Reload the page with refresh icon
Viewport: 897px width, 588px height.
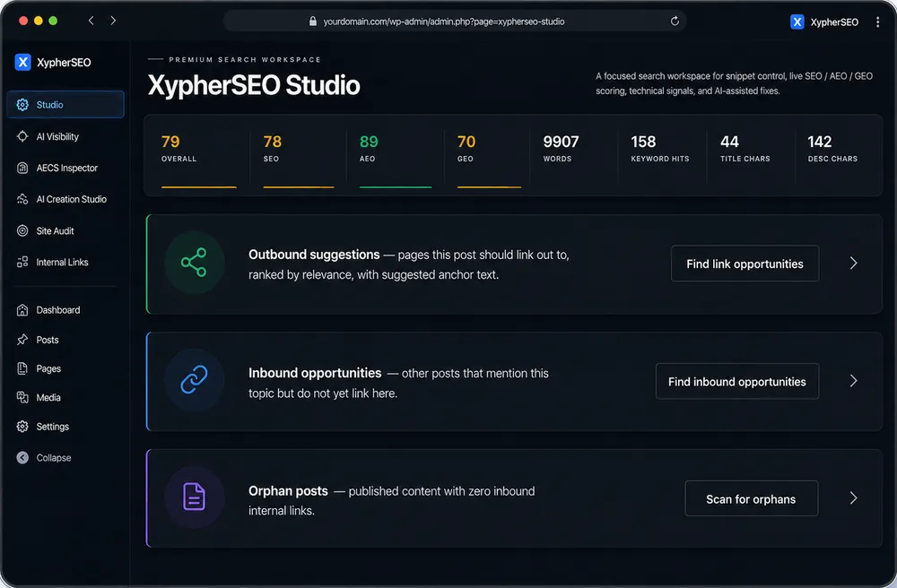(x=675, y=22)
